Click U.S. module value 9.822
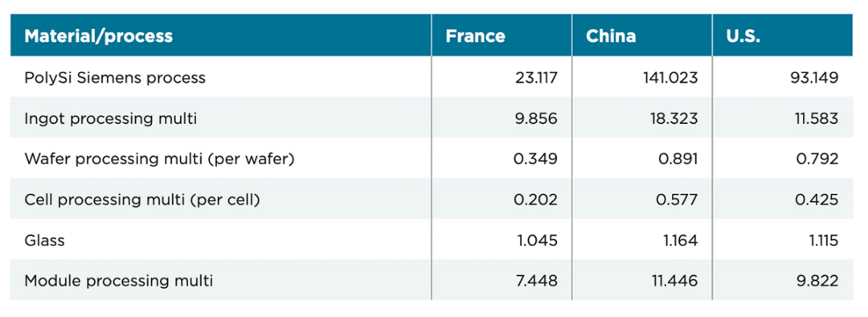Viewport: 868px width, 317px height. 817,282
